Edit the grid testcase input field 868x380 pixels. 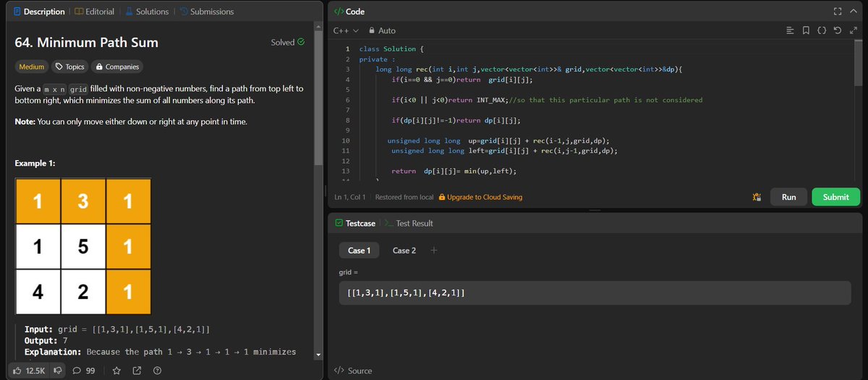coord(595,293)
